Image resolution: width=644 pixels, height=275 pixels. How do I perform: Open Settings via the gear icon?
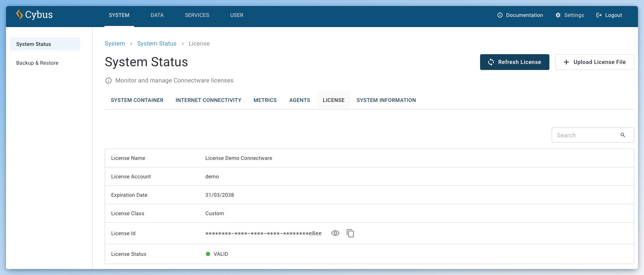[558, 15]
